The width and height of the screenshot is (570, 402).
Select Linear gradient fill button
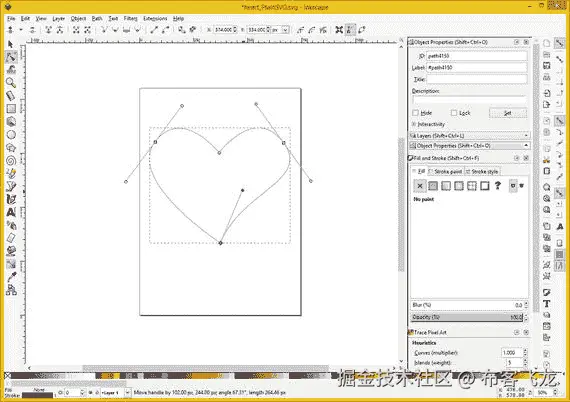pyautogui.click(x=446, y=186)
